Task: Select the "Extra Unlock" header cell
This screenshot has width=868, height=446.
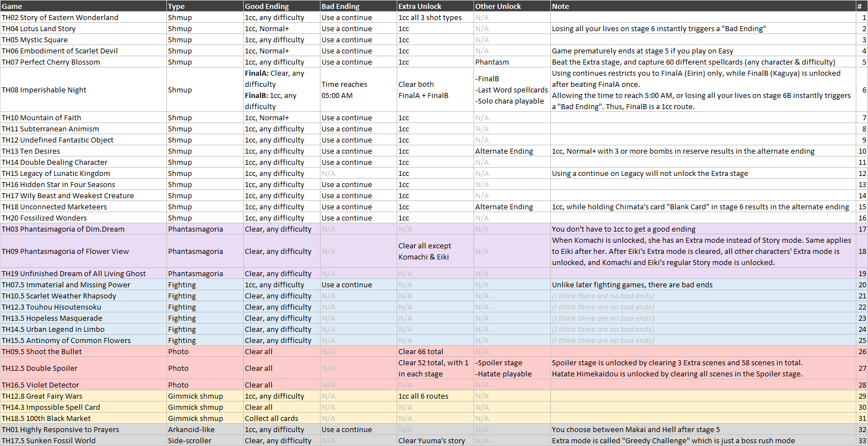Action: [x=435, y=6]
